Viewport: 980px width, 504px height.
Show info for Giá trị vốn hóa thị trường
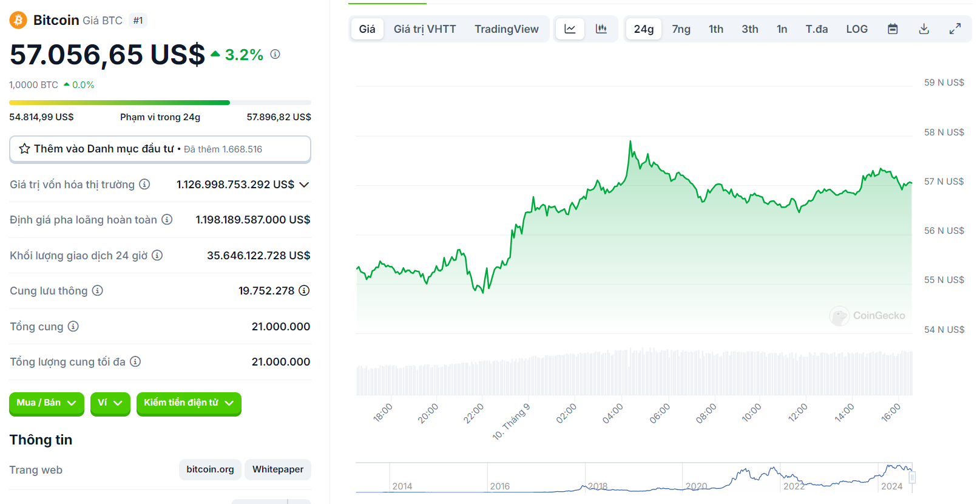(144, 184)
